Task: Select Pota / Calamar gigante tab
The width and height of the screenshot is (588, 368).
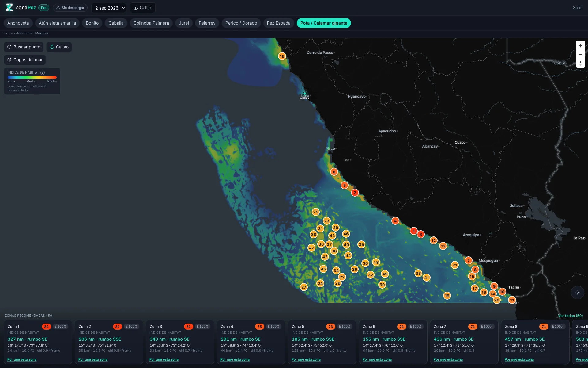Action: (324, 23)
